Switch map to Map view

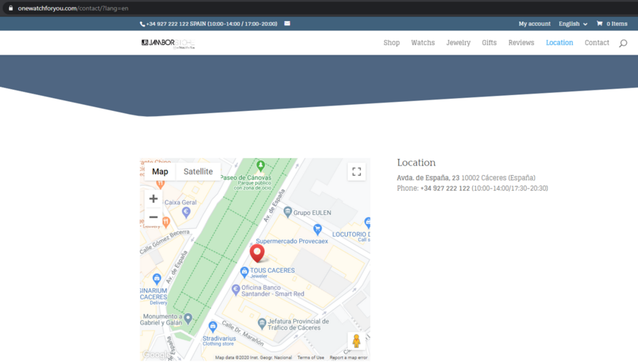(x=160, y=171)
